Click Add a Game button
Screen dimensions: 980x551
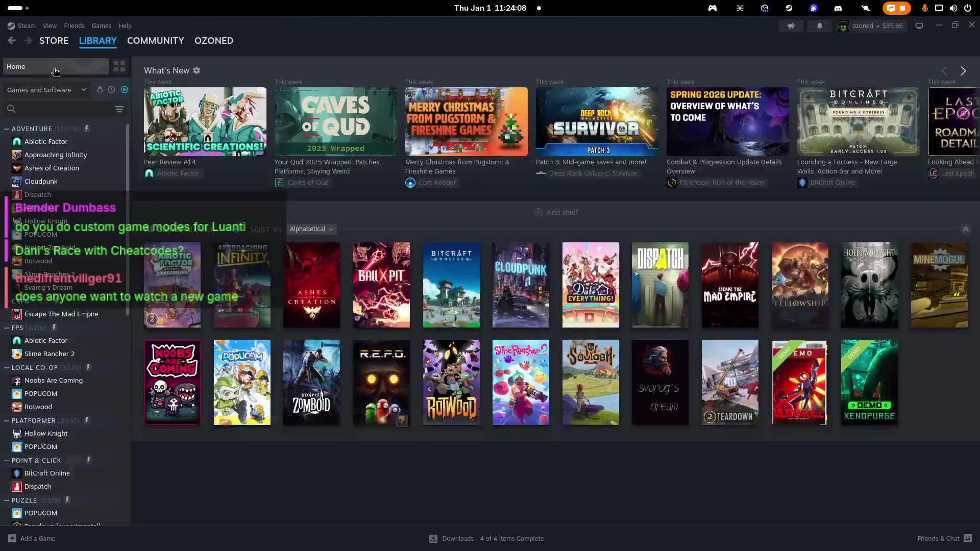tap(32, 538)
